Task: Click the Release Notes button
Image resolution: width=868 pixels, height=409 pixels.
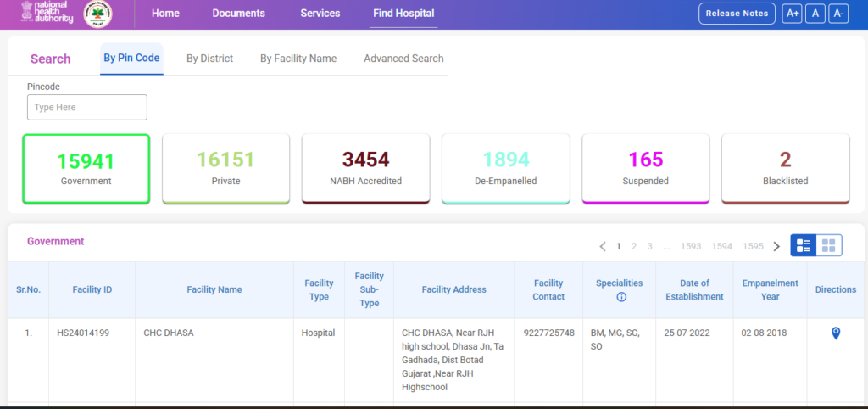Action: [737, 14]
